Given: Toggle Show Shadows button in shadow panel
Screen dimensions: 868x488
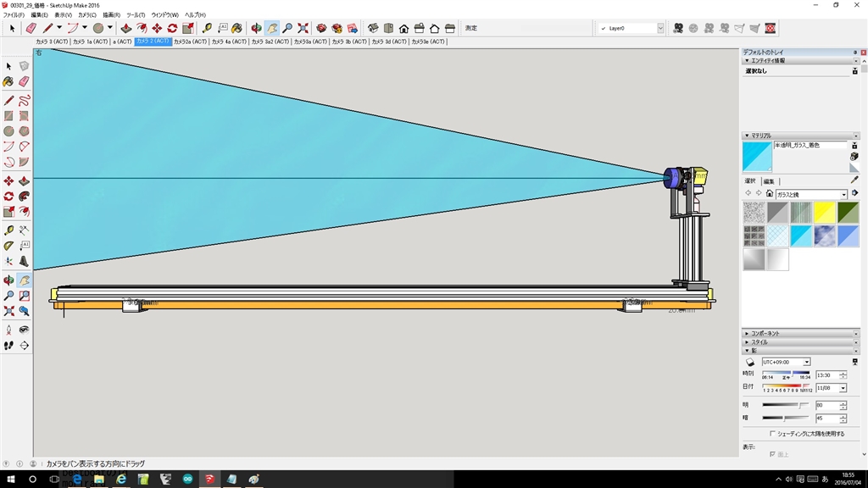Looking at the screenshot, I should (750, 363).
